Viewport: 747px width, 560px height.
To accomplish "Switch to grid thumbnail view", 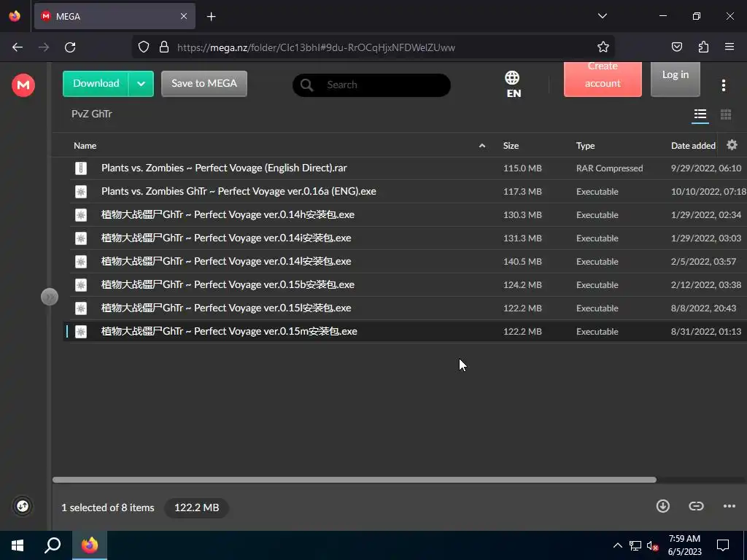I will 726,114.
